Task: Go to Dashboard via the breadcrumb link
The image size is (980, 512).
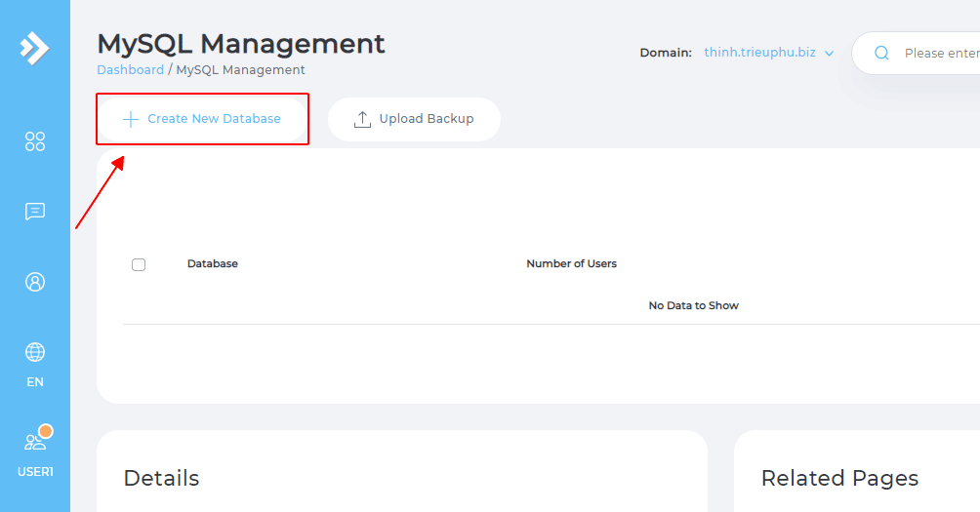Action: pos(130,70)
